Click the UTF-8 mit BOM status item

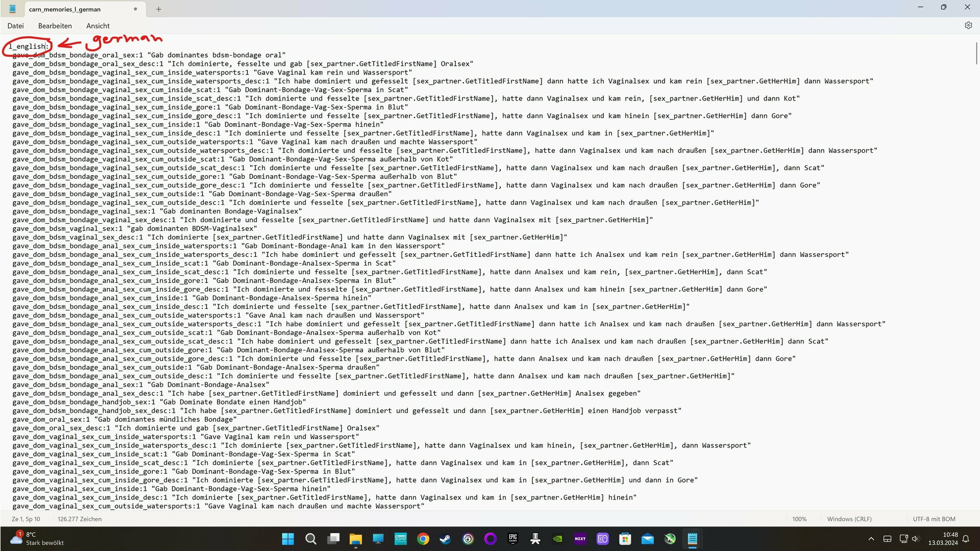click(x=934, y=519)
